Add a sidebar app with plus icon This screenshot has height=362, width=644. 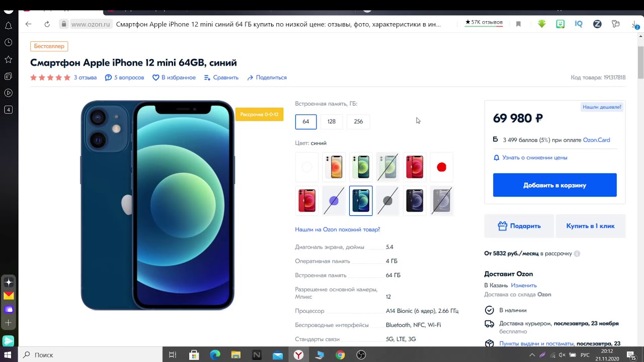(9, 323)
